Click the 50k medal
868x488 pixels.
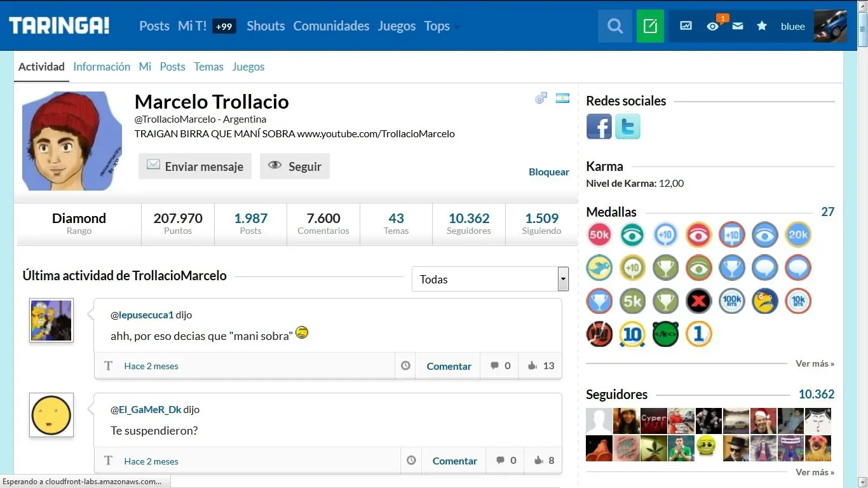pyautogui.click(x=599, y=235)
